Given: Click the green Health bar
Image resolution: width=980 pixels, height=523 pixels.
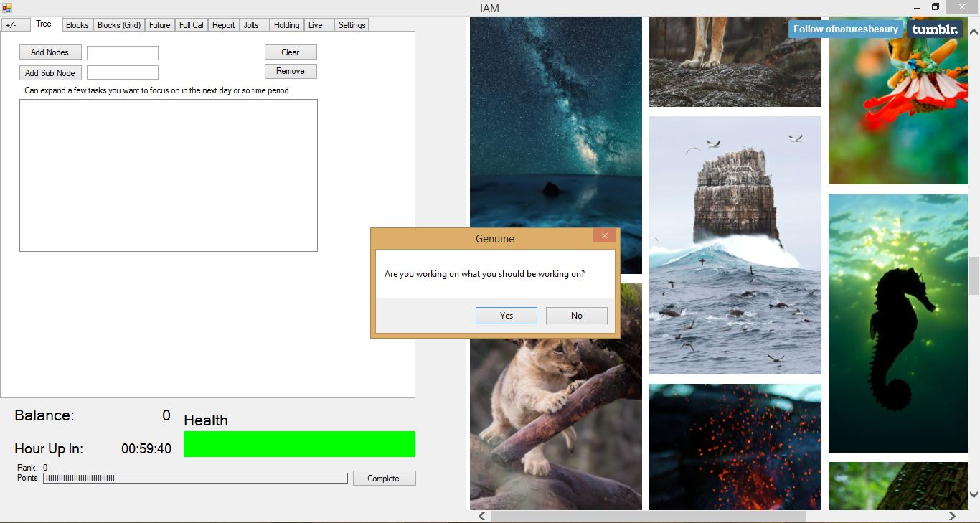Looking at the screenshot, I should pos(299,444).
